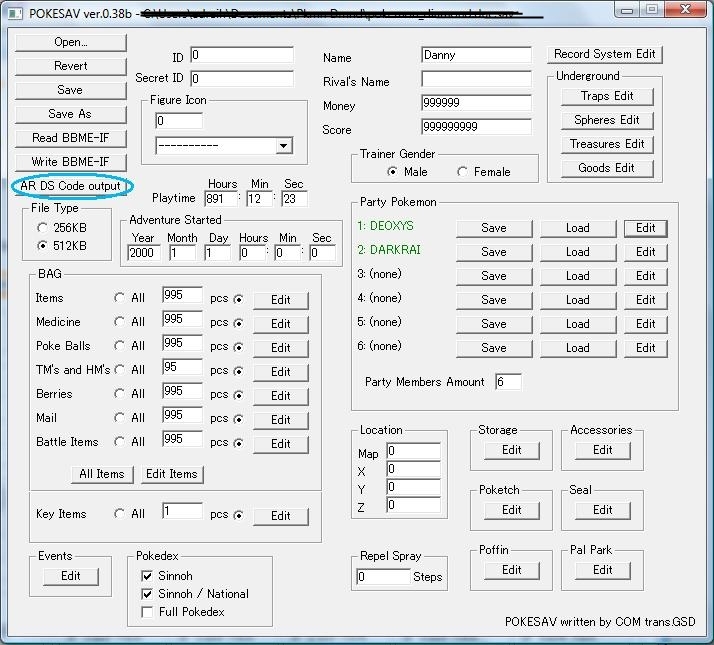Select pcs radio for Poke Balls
Image resolution: width=714 pixels, height=645 pixels.
(x=238, y=347)
